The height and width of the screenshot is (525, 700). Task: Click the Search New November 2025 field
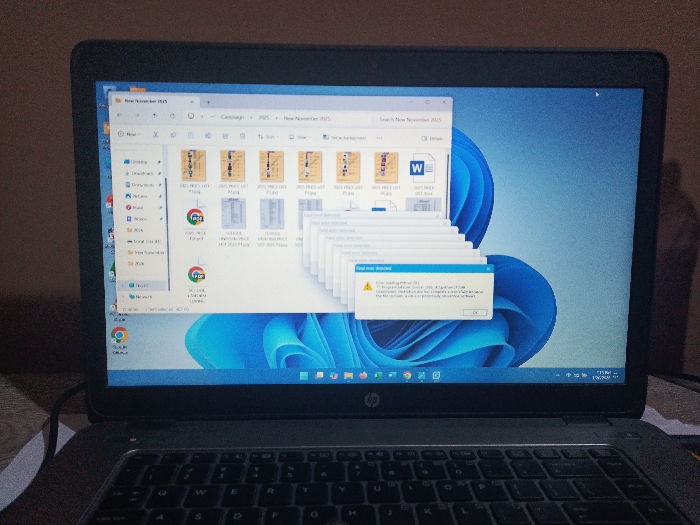click(409, 120)
